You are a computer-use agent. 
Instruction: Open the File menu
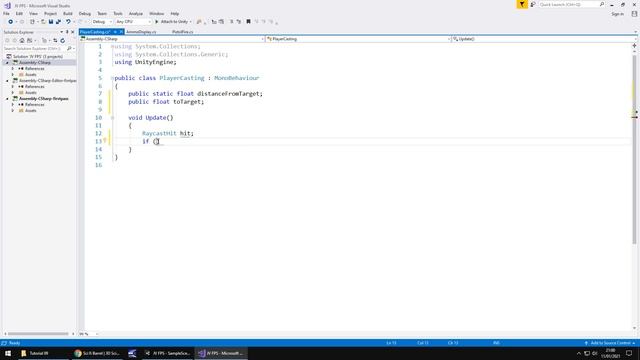tap(6, 14)
